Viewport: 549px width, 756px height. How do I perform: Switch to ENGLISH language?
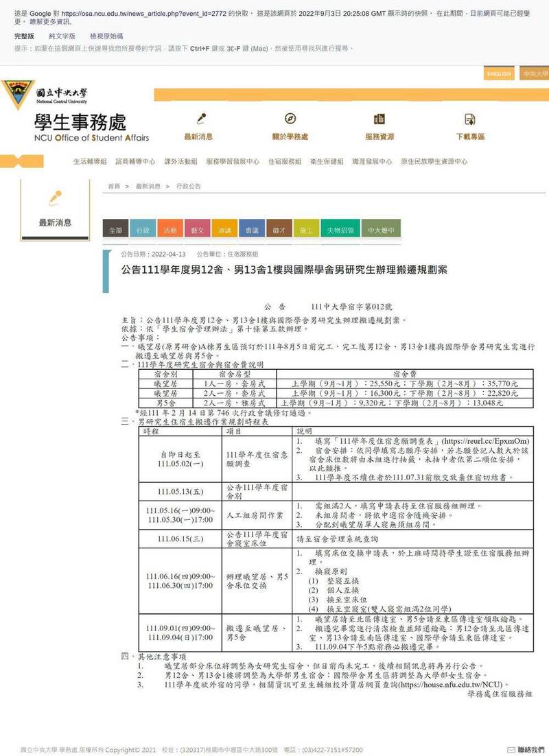pyautogui.click(x=499, y=74)
